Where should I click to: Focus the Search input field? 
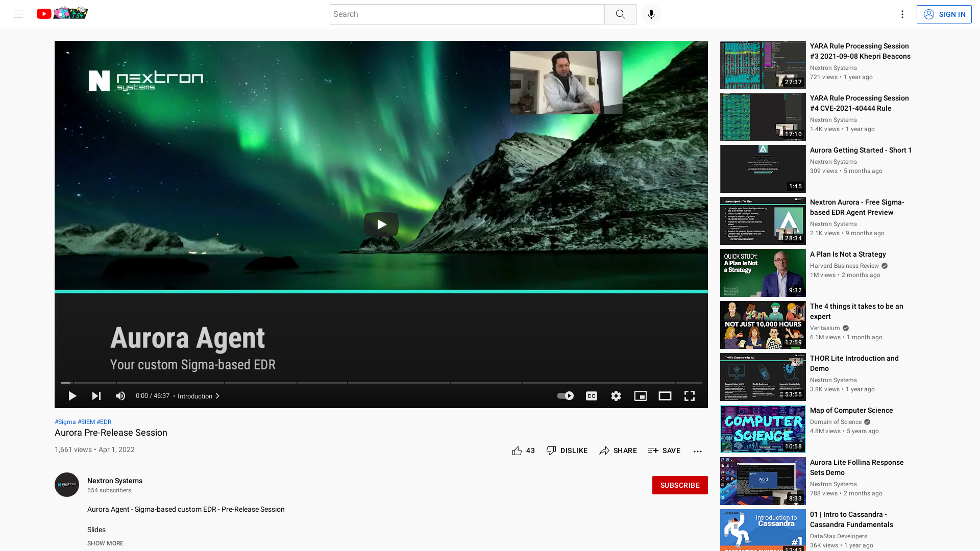(467, 14)
